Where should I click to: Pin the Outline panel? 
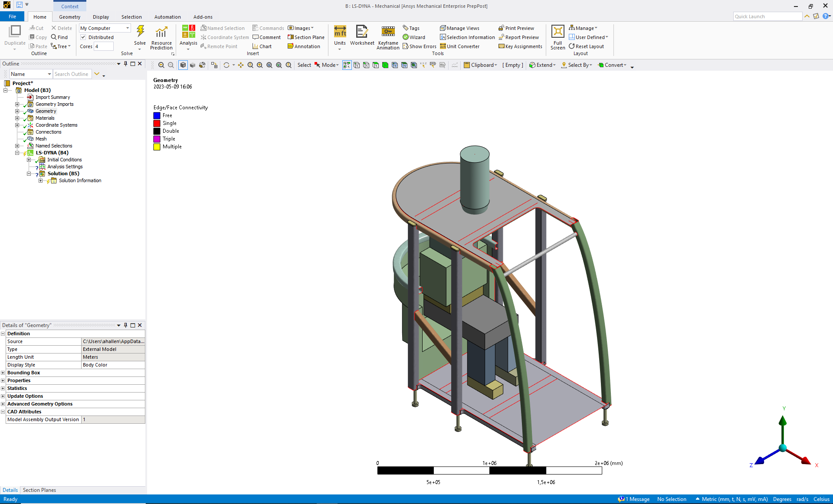[126, 64]
